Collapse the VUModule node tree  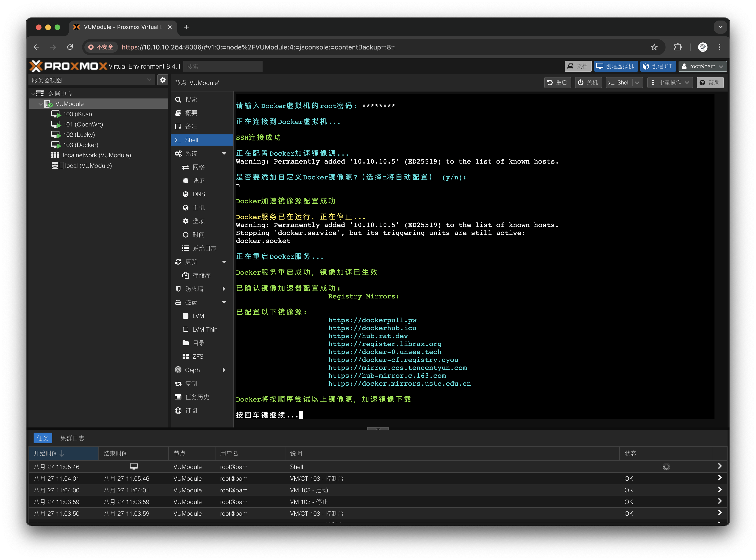click(41, 104)
